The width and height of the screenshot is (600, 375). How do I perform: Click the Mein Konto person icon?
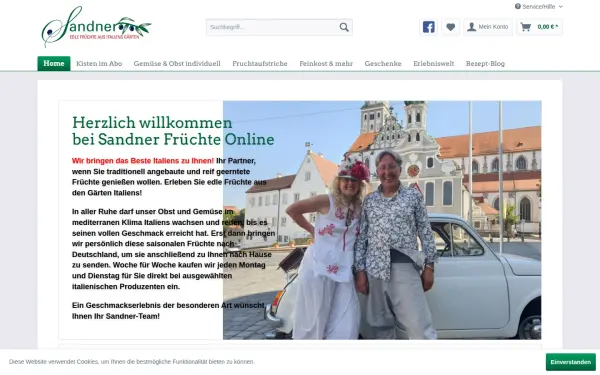pos(471,27)
